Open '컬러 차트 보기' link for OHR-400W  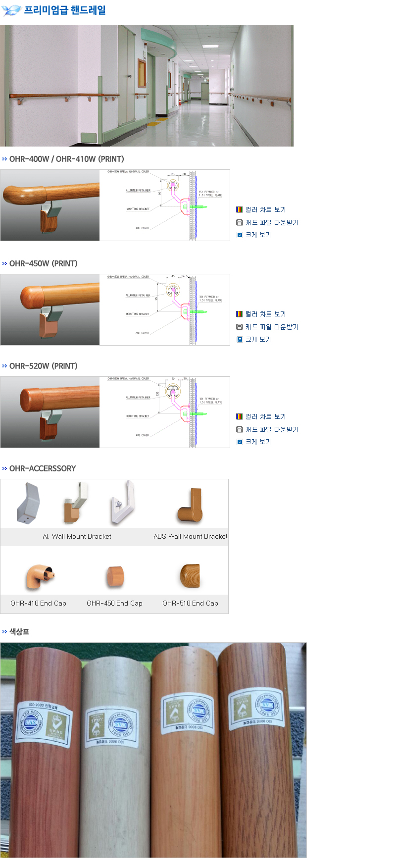point(266,209)
